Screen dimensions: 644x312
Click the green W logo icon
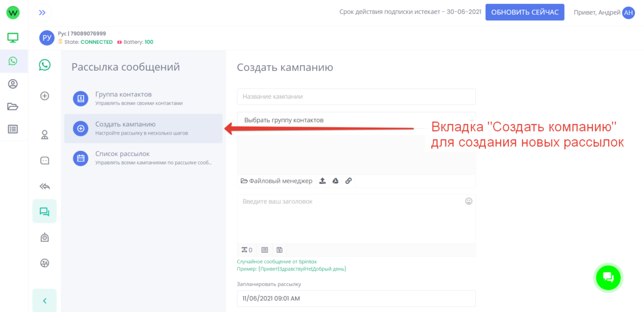[x=13, y=12]
